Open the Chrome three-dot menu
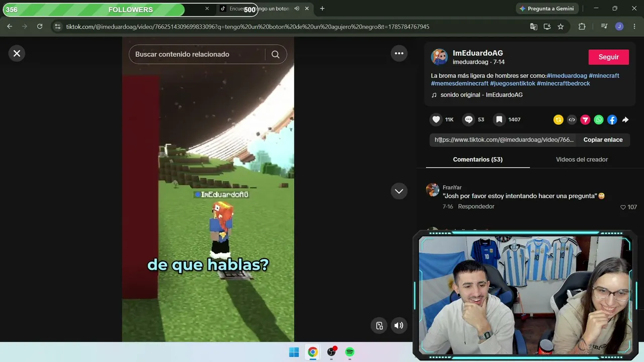The height and width of the screenshot is (362, 644). click(634, 27)
